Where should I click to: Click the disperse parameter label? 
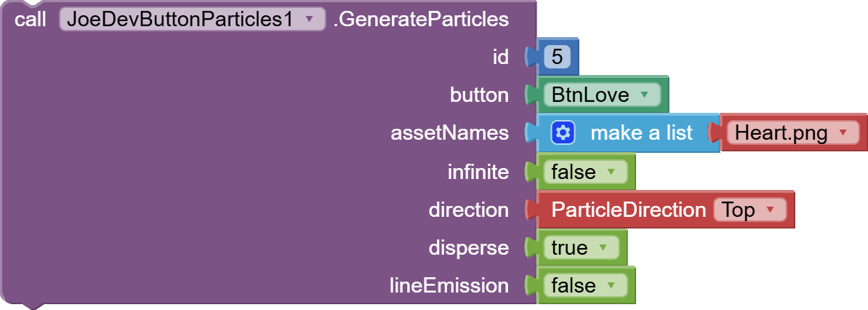(468, 248)
